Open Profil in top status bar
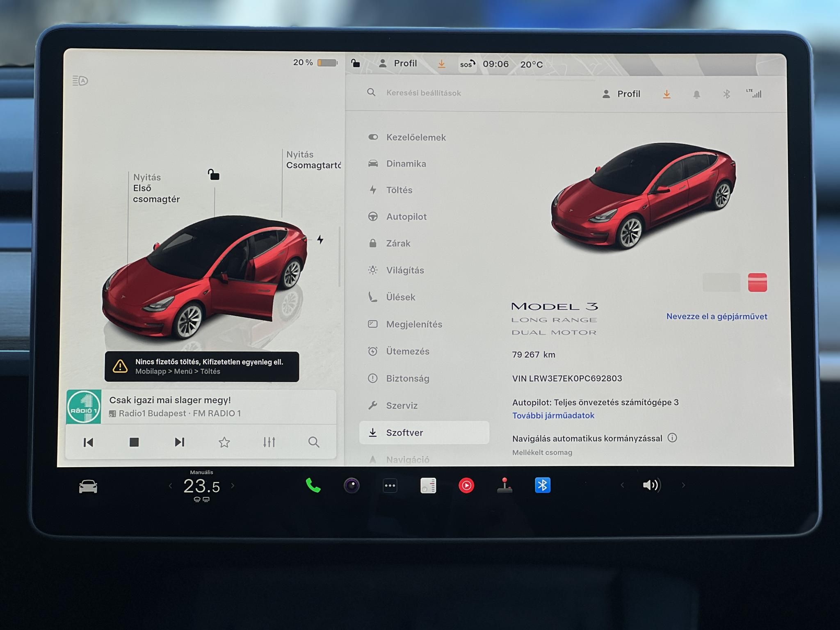Screen dimensions: 840x630 point(397,64)
